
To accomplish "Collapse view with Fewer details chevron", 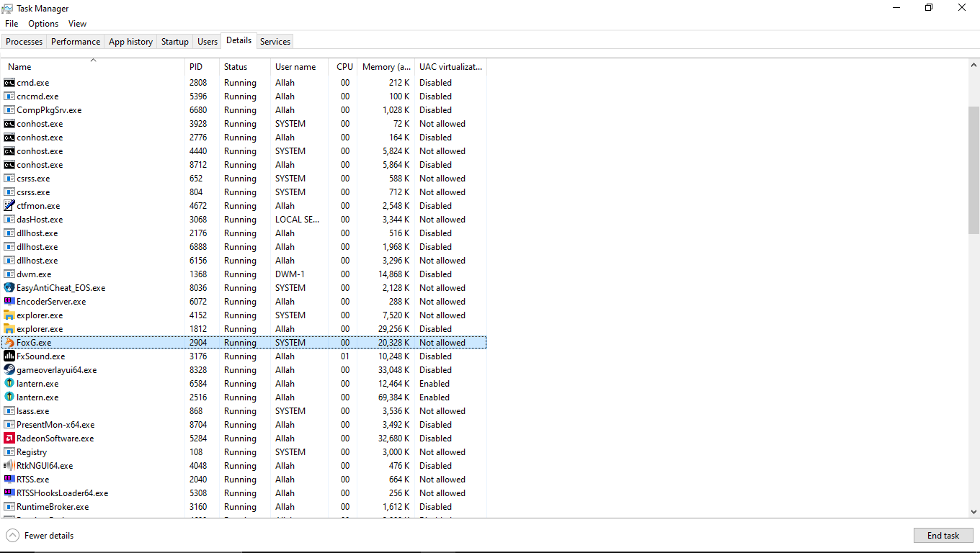I will tap(13, 536).
